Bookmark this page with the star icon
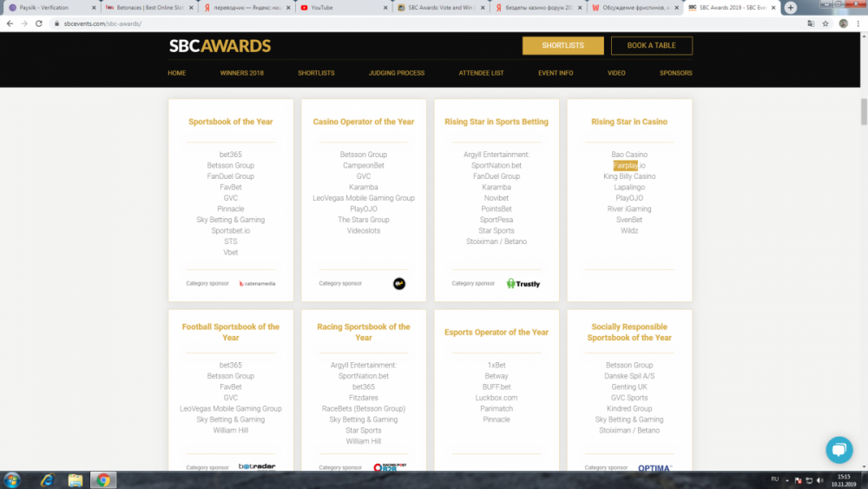Screen dimensions: 868x489 [x=825, y=23]
